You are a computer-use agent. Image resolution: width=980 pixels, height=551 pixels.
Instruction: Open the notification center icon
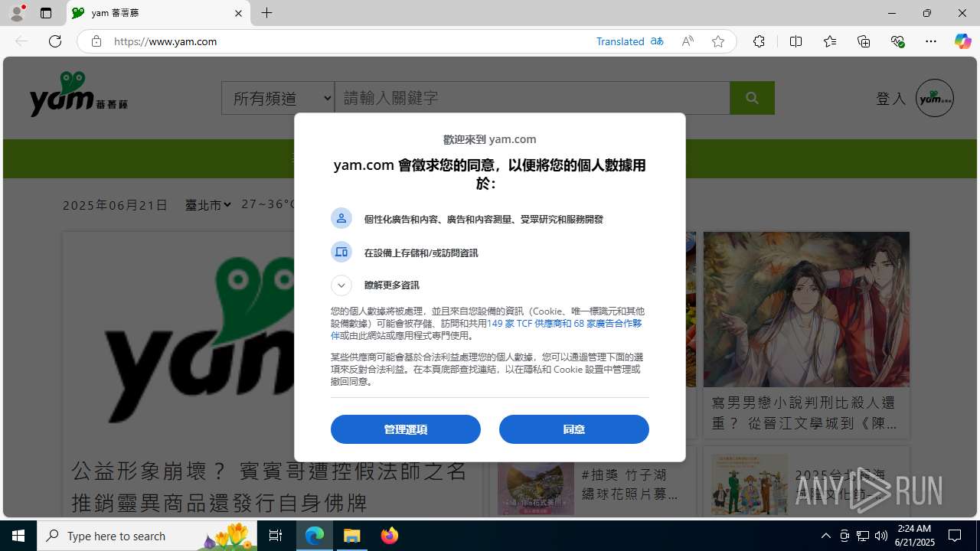pos(955,536)
